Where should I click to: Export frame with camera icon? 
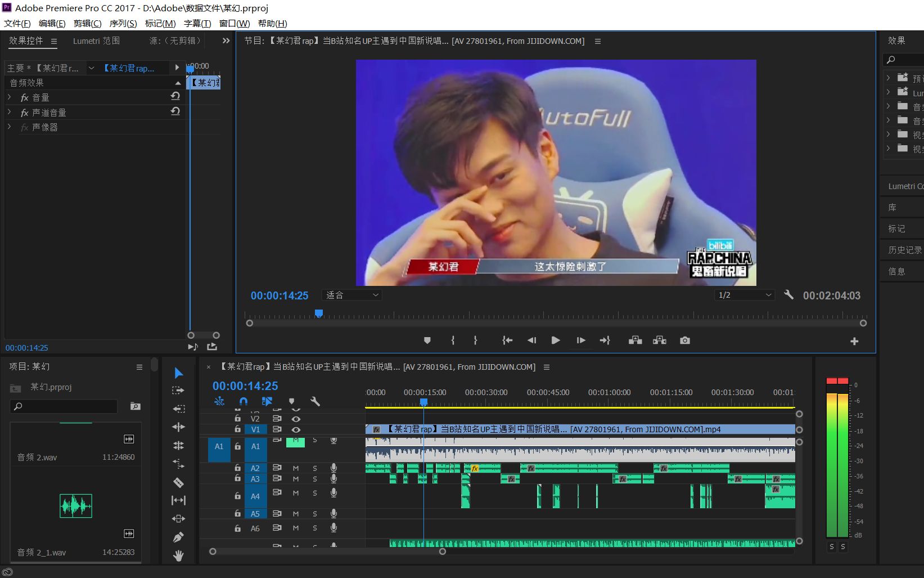[684, 340]
